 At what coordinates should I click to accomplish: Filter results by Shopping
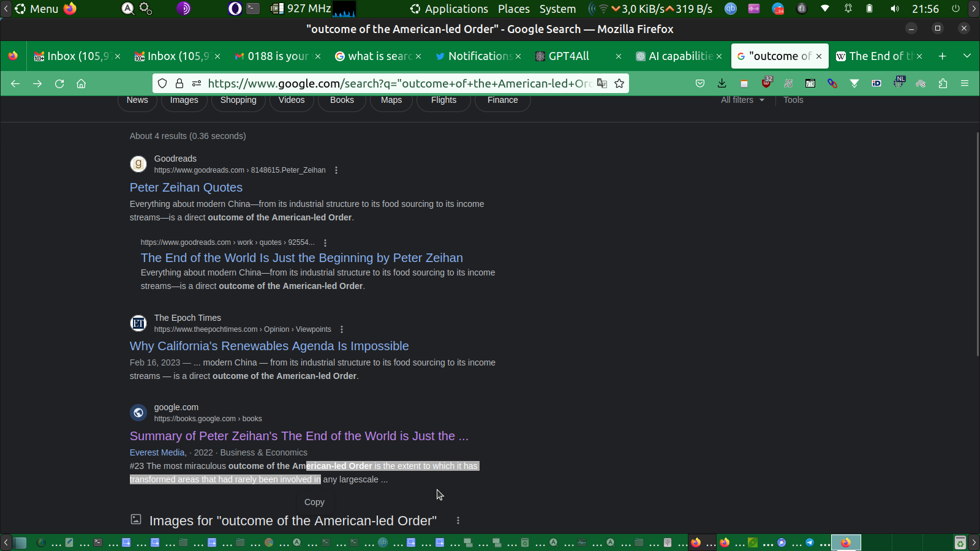[x=238, y=100]
